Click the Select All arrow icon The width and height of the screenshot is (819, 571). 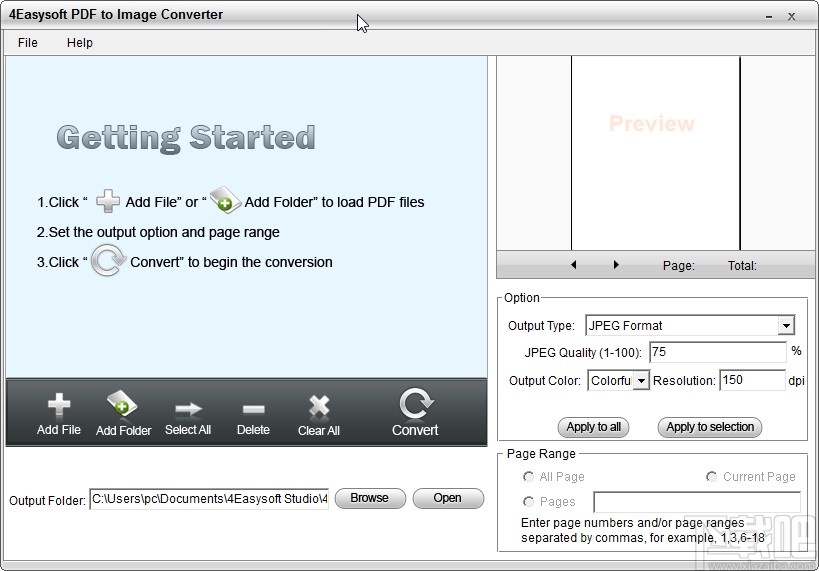pyautogui.click(x=188, y=409)
